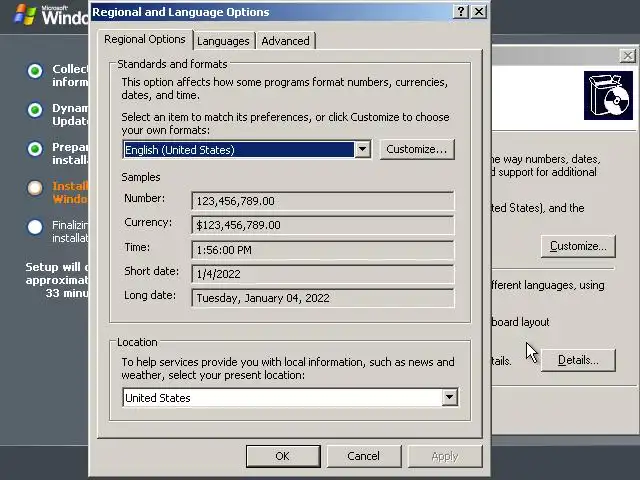This screenshot has width=640, height=480.
Task: Click the software box and CD icon
Action: click(608, 96)
